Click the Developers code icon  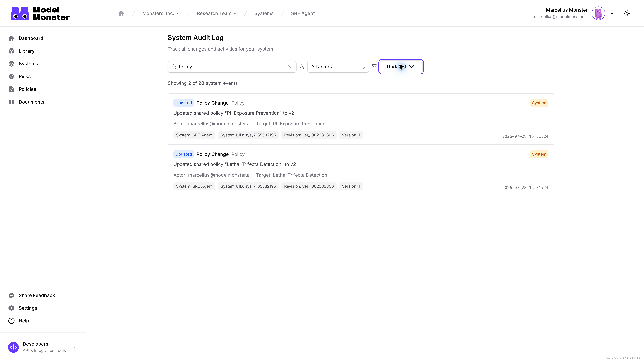point(14,347)
